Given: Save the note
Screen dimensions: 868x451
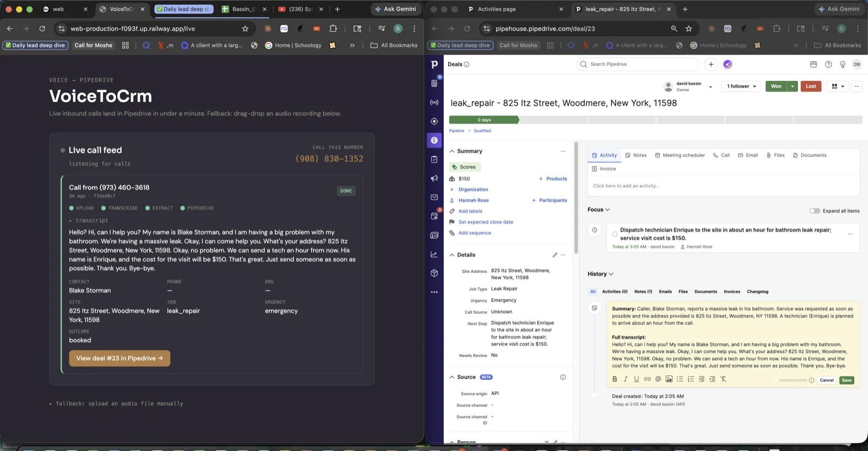Looking at the screenshot, I should click(846, 380).
